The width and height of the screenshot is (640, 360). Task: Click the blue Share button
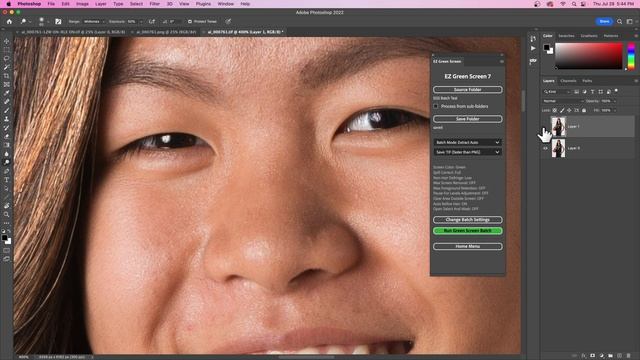604,21
